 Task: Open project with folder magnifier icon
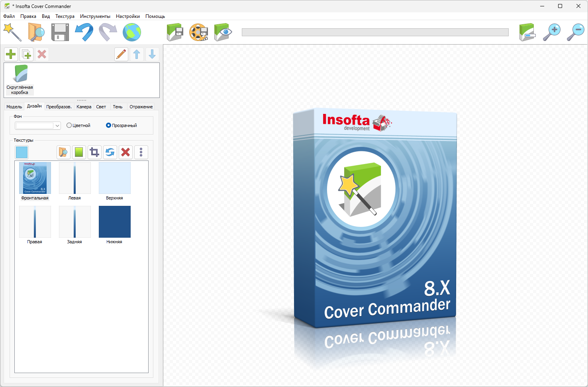36,32
